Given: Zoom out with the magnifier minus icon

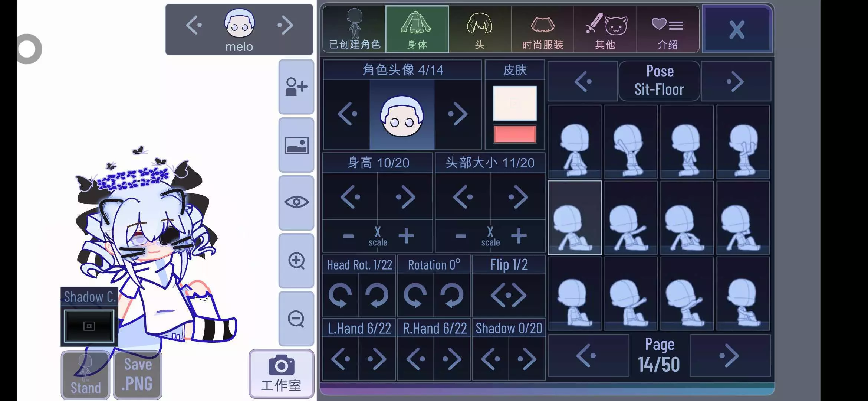Looking at the screenshot, I should pos(296,319).
